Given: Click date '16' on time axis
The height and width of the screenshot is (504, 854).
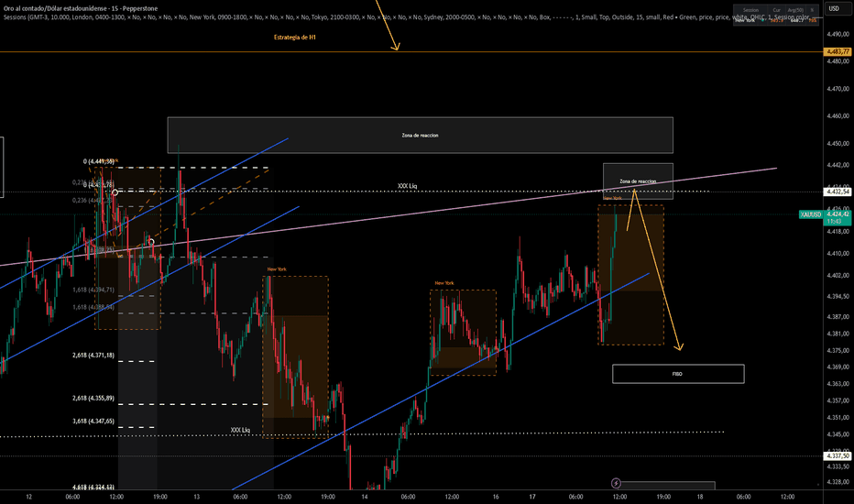Looking at the screenshot, I should (496, 497).
